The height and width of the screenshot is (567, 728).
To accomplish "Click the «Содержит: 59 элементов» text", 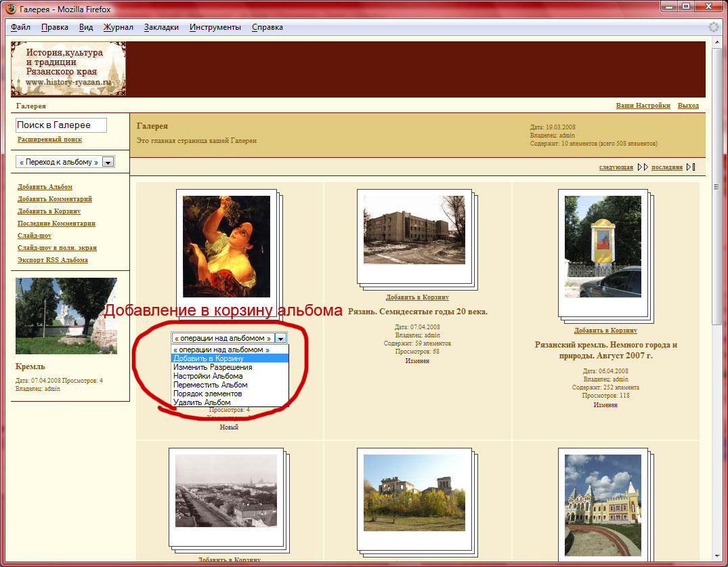I will 417,343.
